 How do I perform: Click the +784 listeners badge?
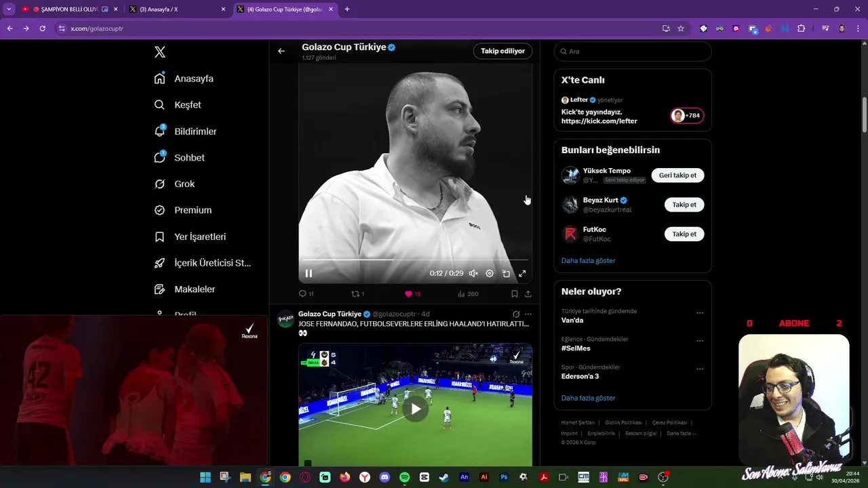(687, 115)
